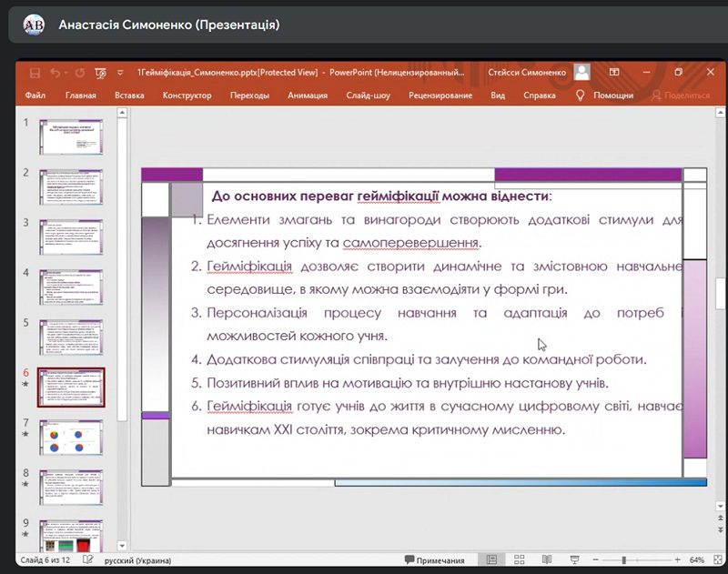Switch to Reading view icon
The height and width of the screenshot is (574, 728).
pos(547,559)
